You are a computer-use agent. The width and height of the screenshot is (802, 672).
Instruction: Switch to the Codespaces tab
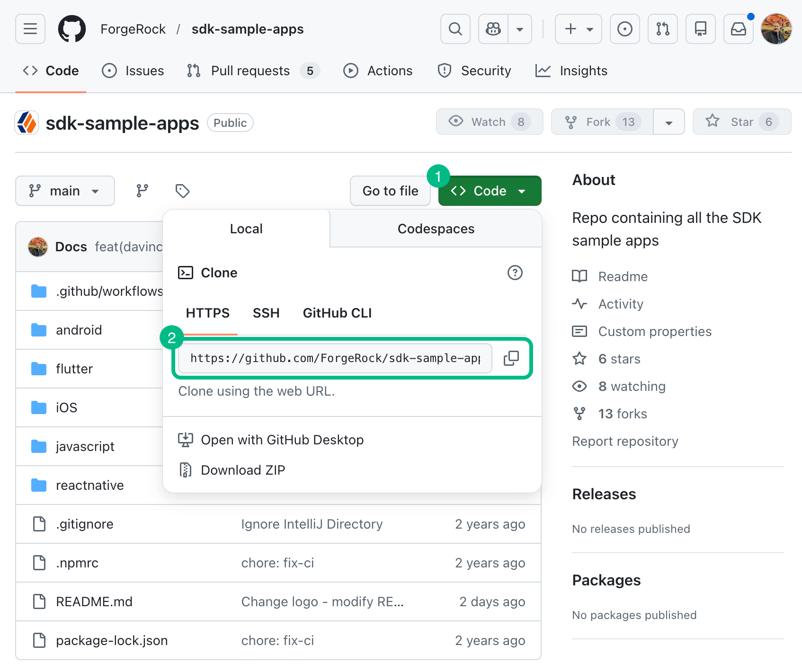point(435,229)
